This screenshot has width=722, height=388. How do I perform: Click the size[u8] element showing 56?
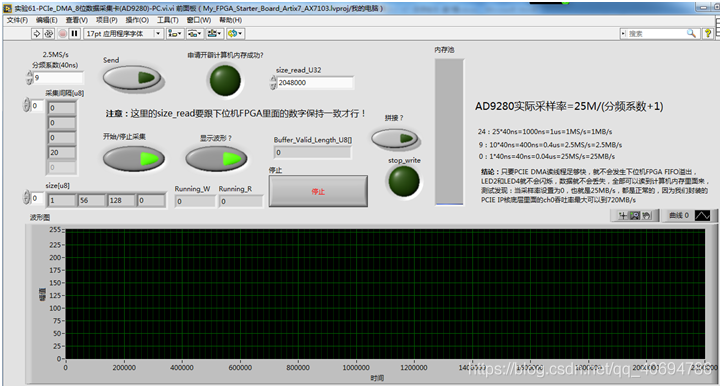92,200
